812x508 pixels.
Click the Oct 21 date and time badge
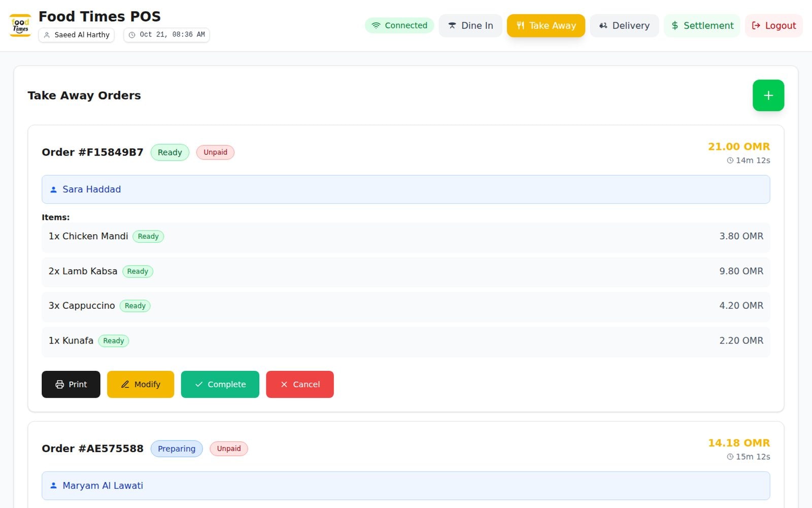(166, 35)
